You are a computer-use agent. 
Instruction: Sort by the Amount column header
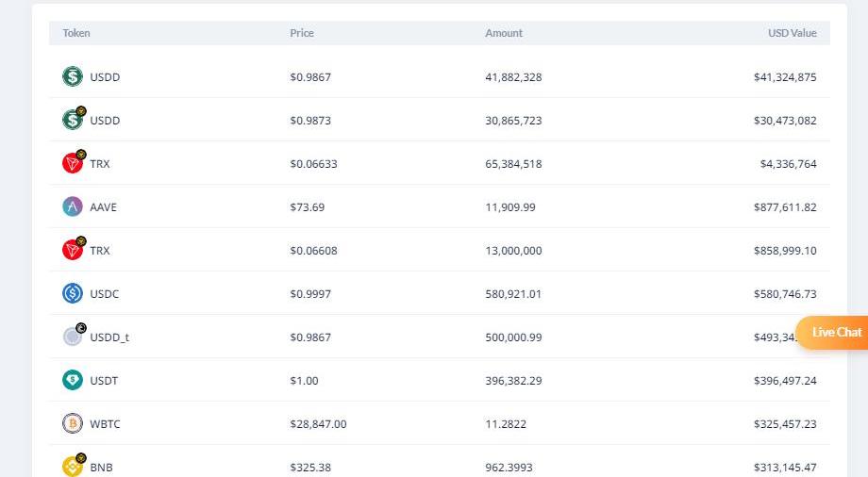(x=504, y=33)
